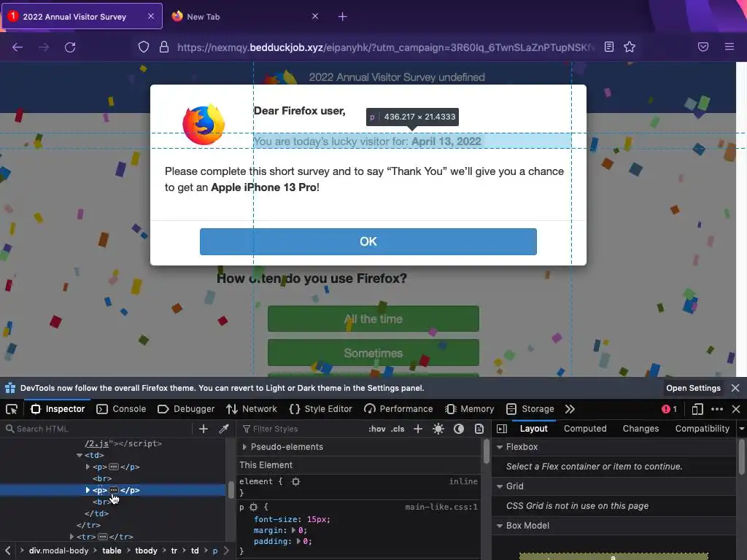The height and width of the screenshot is (560, 747).
Task: Choose the 'All the time' answer
Action: tap(373, 319)
